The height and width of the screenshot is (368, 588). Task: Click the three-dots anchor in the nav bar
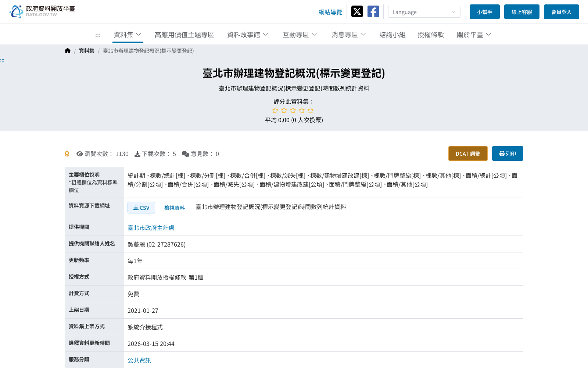[98, 35]
